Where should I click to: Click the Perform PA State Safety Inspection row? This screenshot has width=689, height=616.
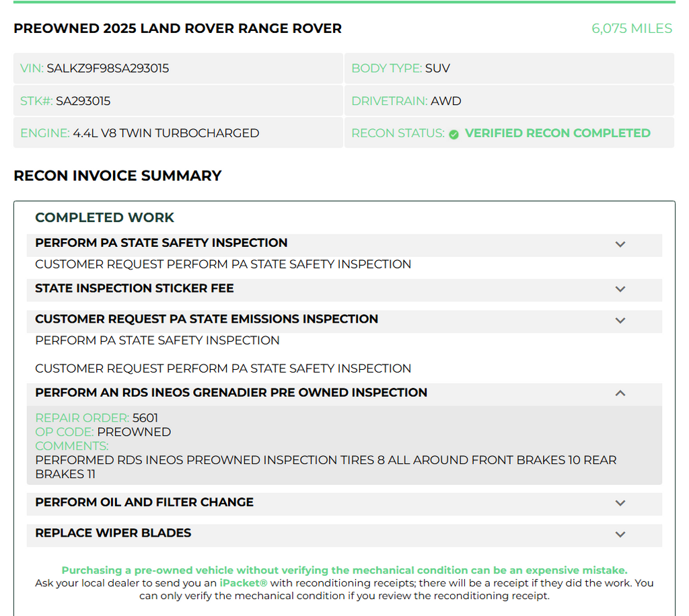344,245
